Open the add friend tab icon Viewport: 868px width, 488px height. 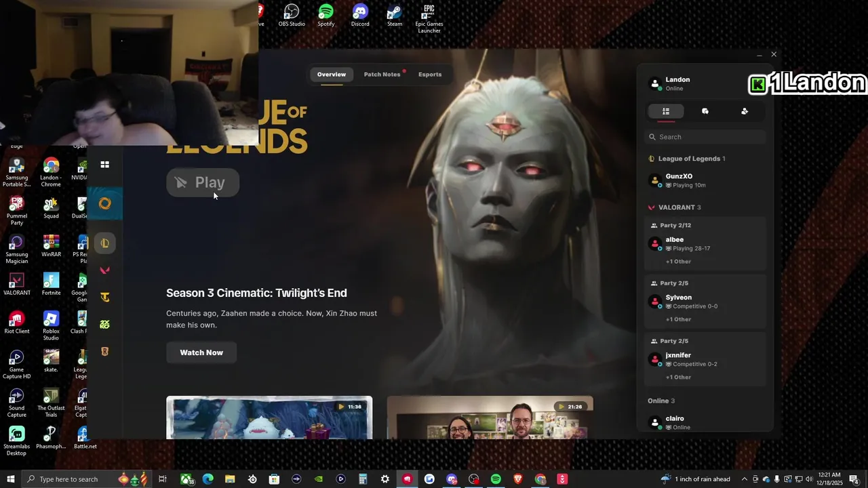[745, 111]
